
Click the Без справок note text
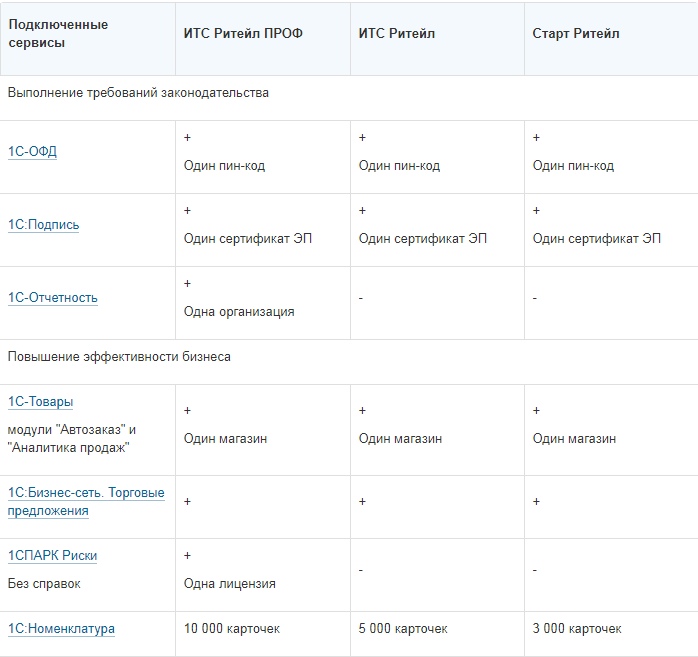point(44,583)
